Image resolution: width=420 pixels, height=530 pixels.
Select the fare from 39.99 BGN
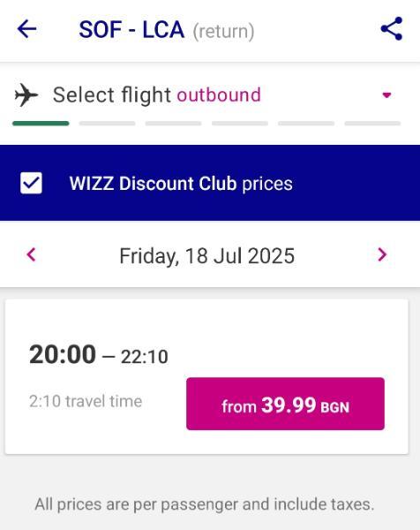[285, 404]
